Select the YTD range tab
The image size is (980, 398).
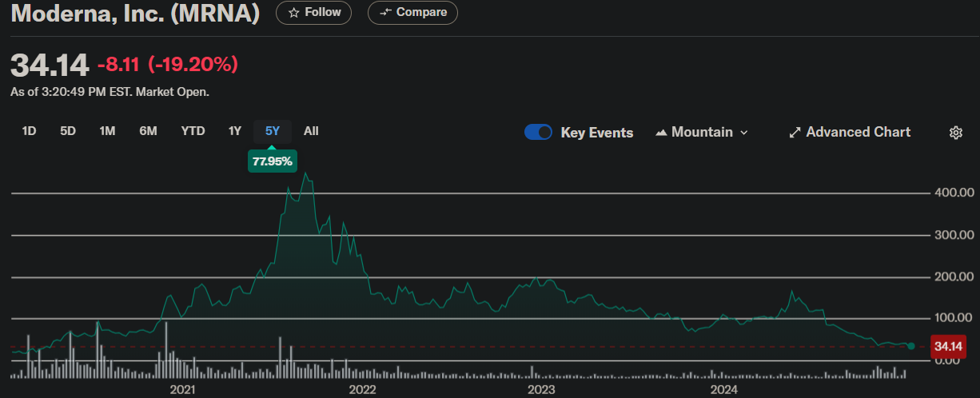(x=193, y=131)
